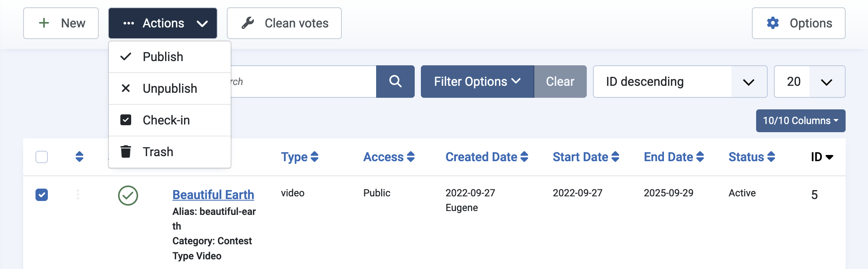Select Trash from the Actions menu
This screenshot has width=868, height=269.
click(170, 152)
